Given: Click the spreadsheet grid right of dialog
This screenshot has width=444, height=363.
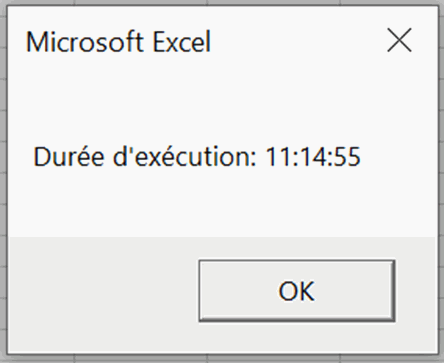Looking at the screenshot, I should 442,180.
